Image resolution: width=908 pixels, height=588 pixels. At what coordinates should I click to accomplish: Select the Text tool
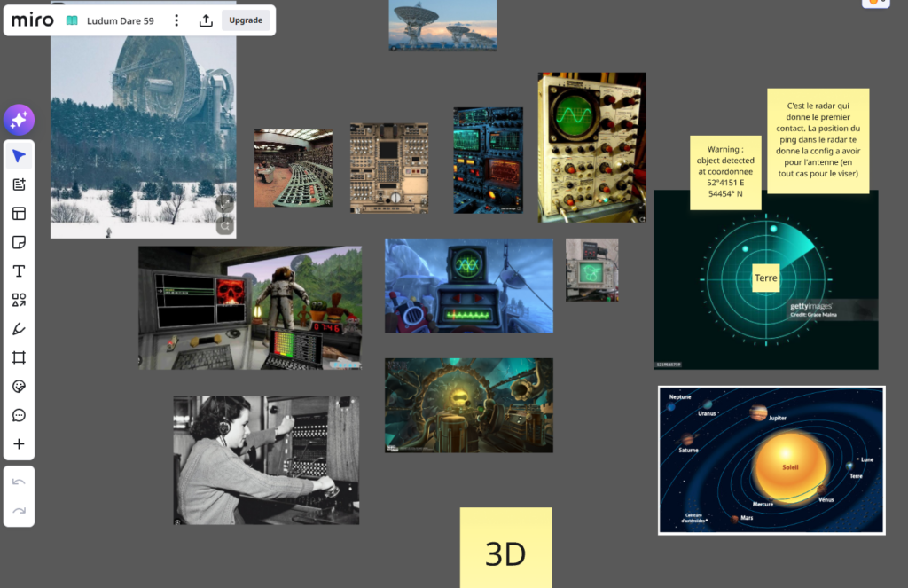20,271
